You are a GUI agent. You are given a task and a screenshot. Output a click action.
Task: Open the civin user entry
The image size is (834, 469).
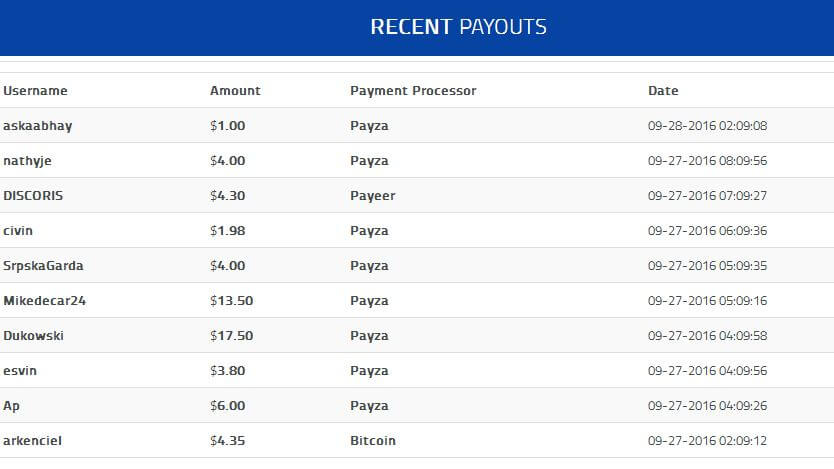point(18,231)
